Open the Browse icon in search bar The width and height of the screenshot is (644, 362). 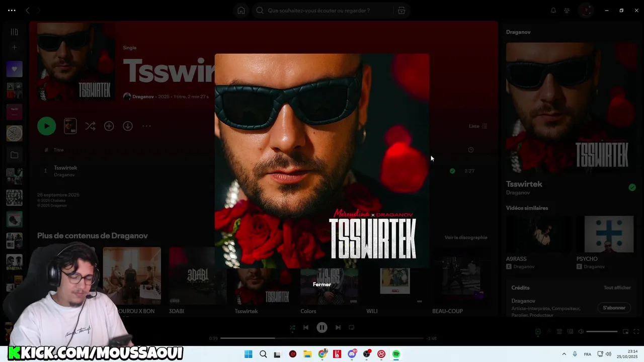pos(401,11)
